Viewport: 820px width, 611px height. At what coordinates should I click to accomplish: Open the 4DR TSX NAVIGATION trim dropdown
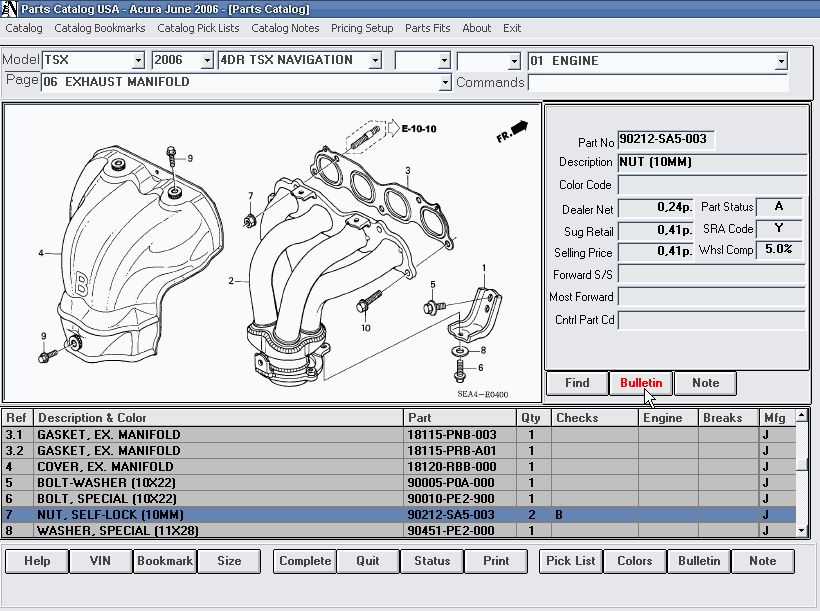375,61
